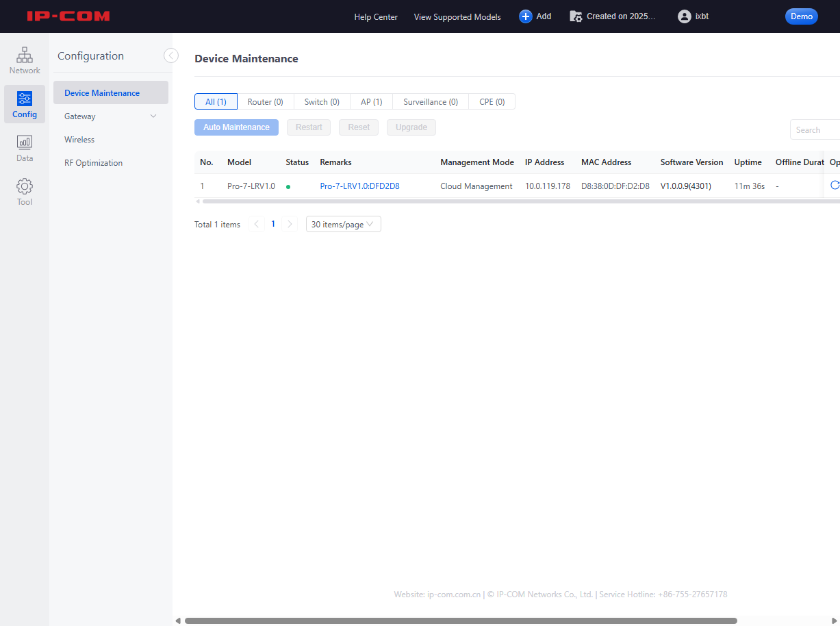Click the Auto Maintenance button

coord(236,127)
